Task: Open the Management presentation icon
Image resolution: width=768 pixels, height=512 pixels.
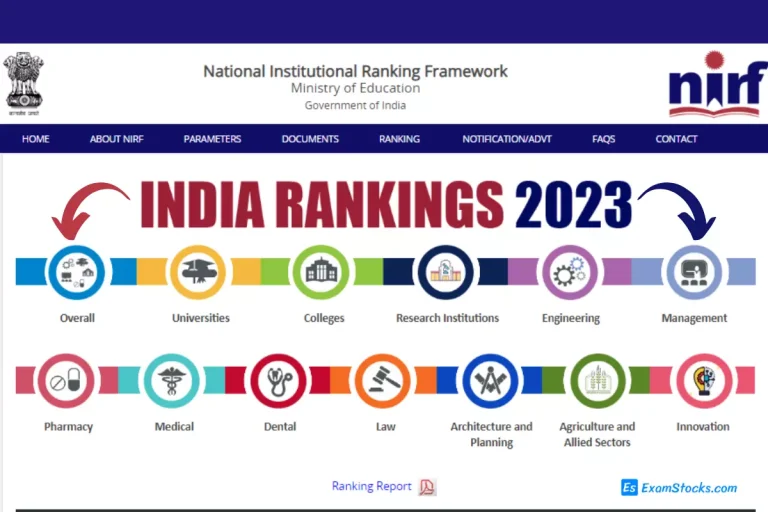Action: click(694, 272)
